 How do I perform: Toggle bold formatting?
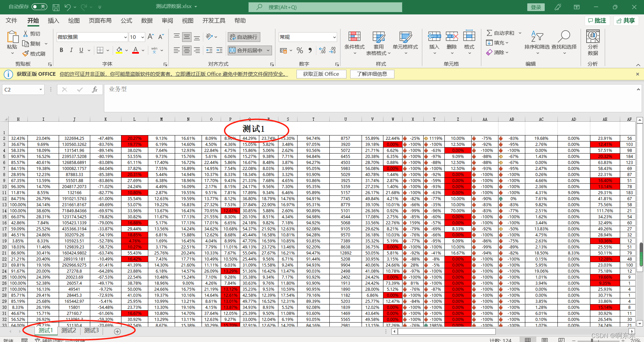[x=61, y=50]
